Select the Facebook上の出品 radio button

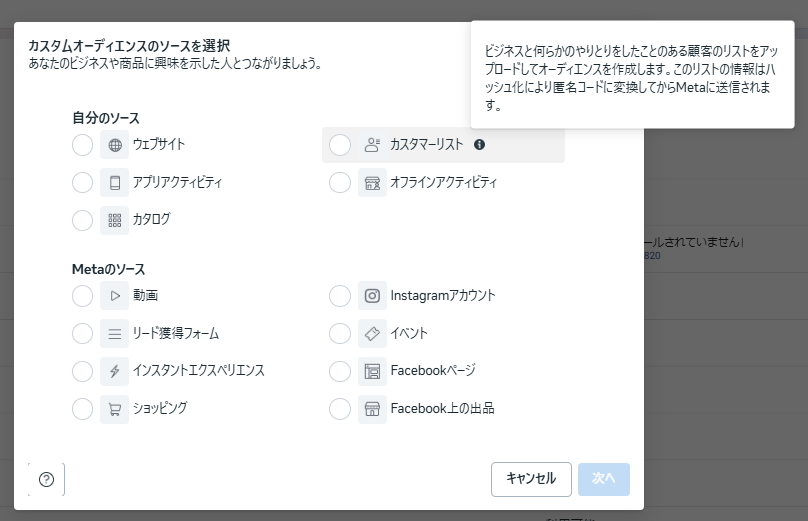(x=340, y=408)
